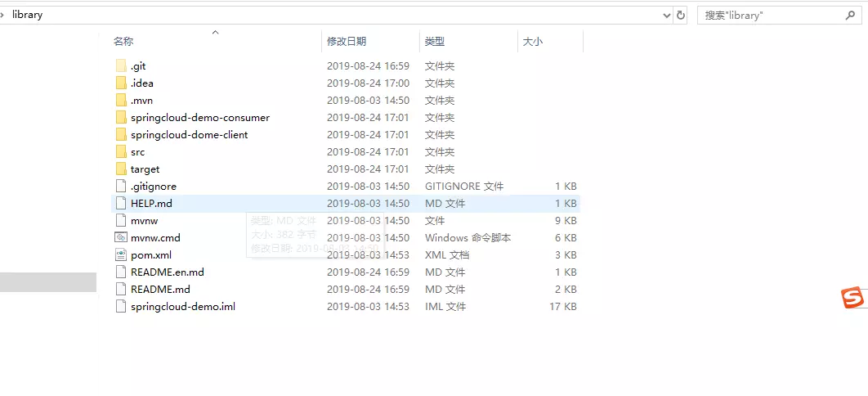
Task: Select the springcloud-demo-consumer folder name
Action: coord(200,118)
